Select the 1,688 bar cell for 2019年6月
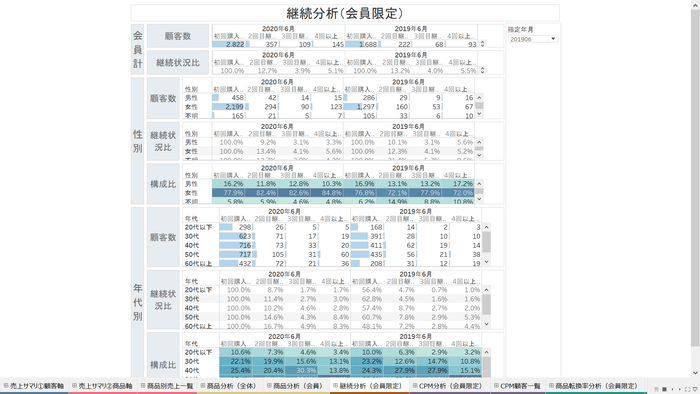Screen dimensions: 700x394 [362, 44]
